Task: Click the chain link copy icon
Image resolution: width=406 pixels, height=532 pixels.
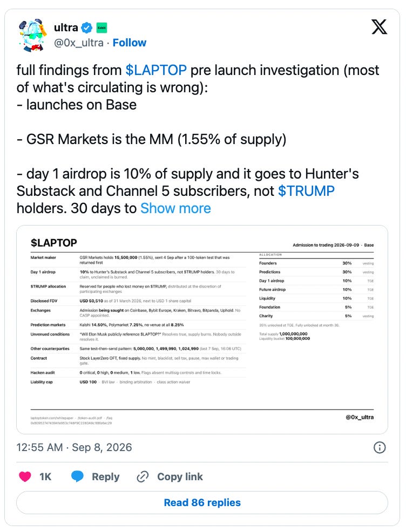Action: pyautogui.click(x=143, y=477)
